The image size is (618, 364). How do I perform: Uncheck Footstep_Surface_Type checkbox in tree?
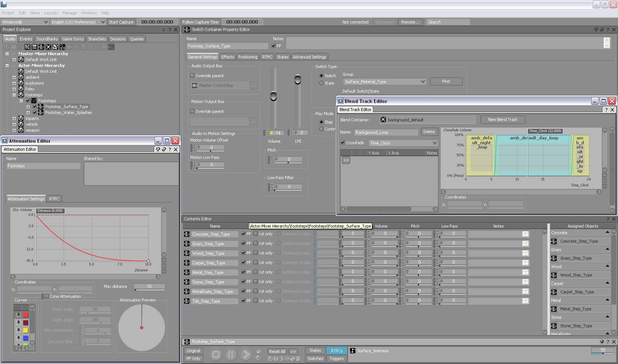point(35,107)
